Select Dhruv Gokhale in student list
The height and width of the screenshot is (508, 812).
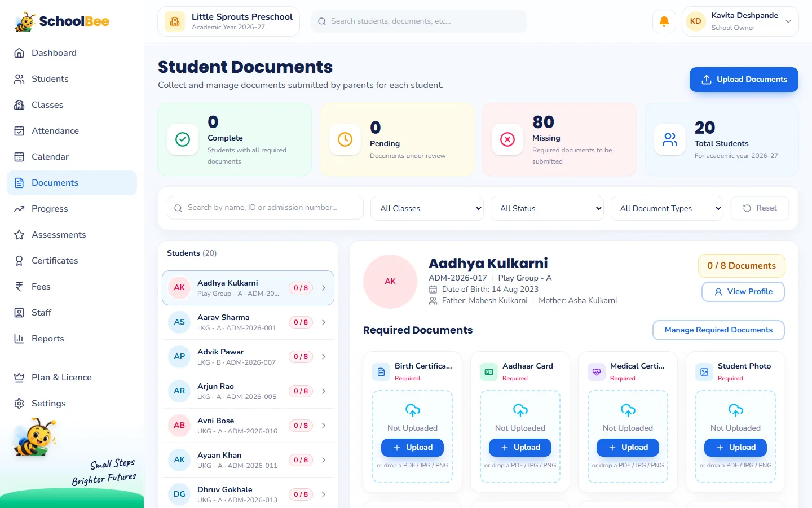[248, 494]
